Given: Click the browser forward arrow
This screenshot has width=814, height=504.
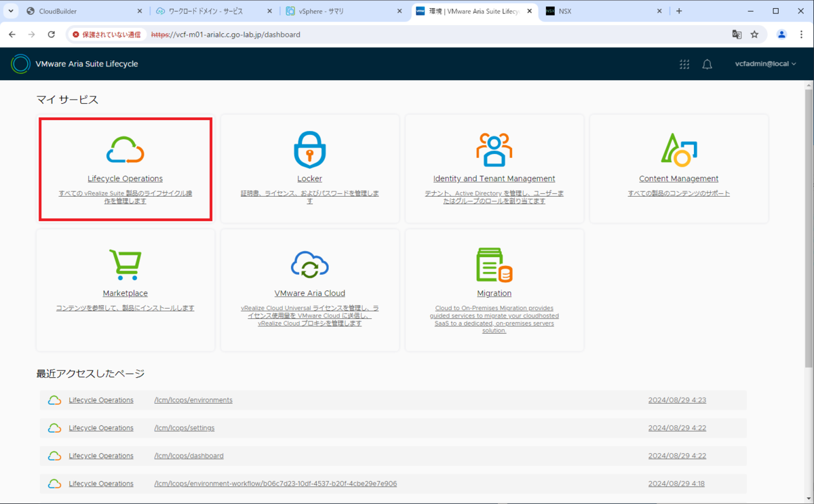Looking at the screenshot, I should point(31,34).
